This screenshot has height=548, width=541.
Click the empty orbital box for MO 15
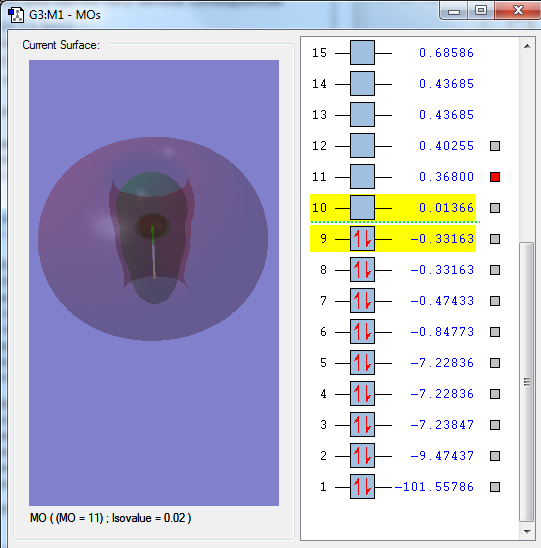[x=362, y=53]
